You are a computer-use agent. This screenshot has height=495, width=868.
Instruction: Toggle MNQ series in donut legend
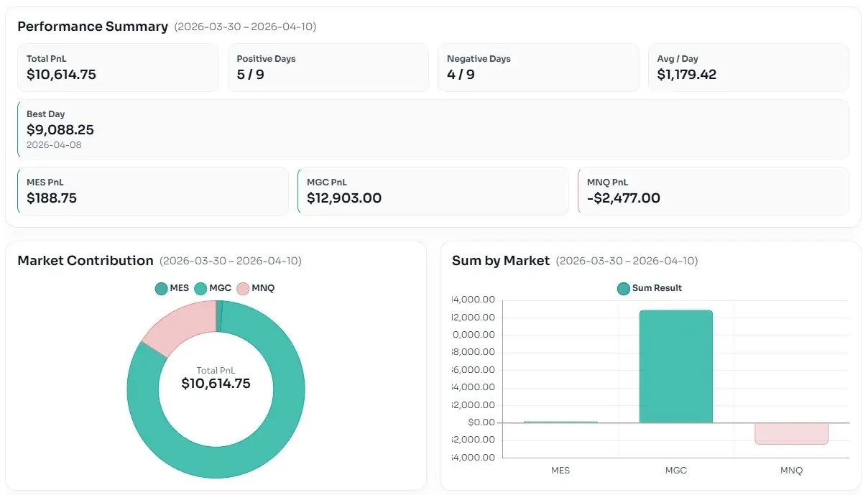(x=255, y=288)
